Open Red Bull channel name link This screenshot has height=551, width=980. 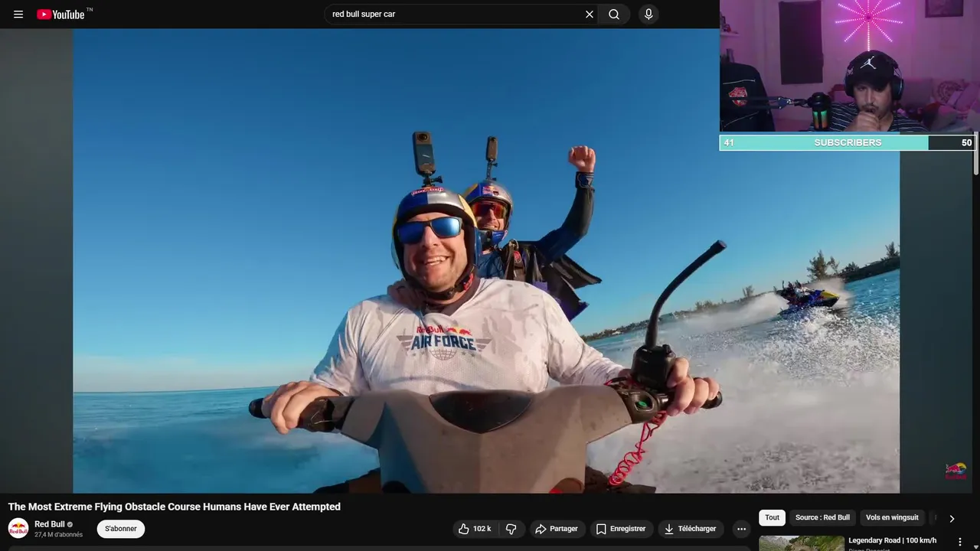[50, 524]
